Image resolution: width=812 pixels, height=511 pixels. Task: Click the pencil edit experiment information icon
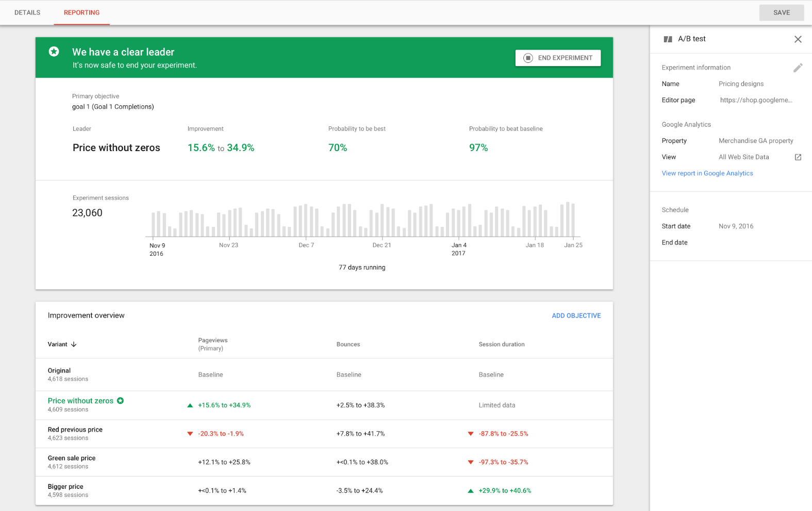point(798,68)
